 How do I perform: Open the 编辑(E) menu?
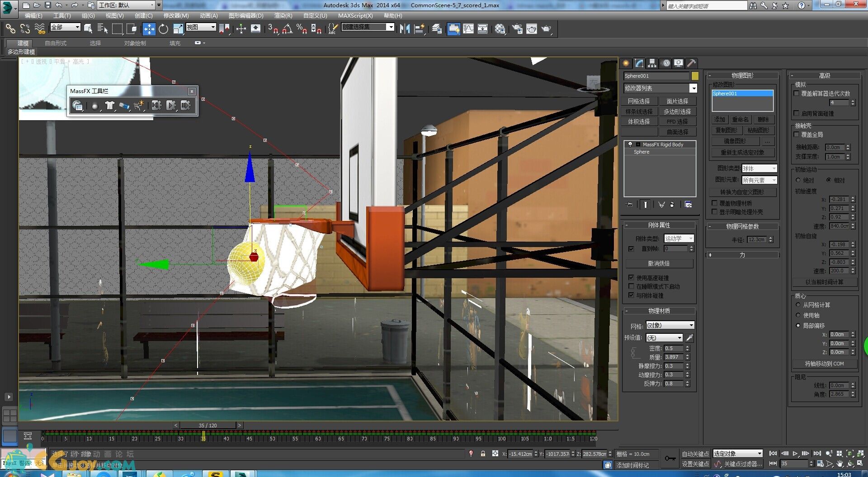tap(33, 15)
